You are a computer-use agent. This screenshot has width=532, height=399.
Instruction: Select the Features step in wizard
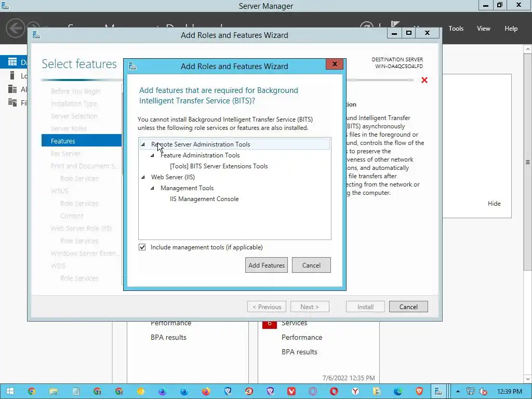tap(82, 140)
